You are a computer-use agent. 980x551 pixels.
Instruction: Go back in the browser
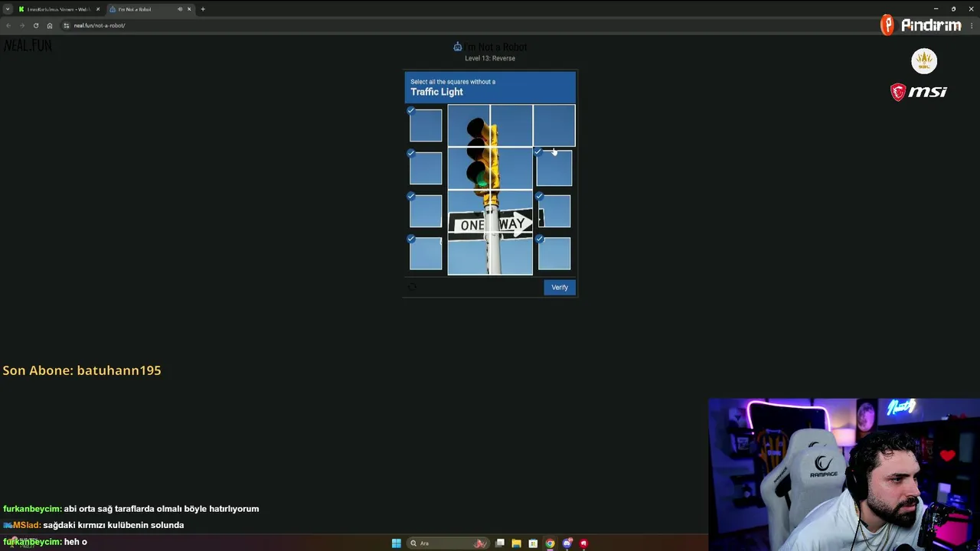[8, 25]
